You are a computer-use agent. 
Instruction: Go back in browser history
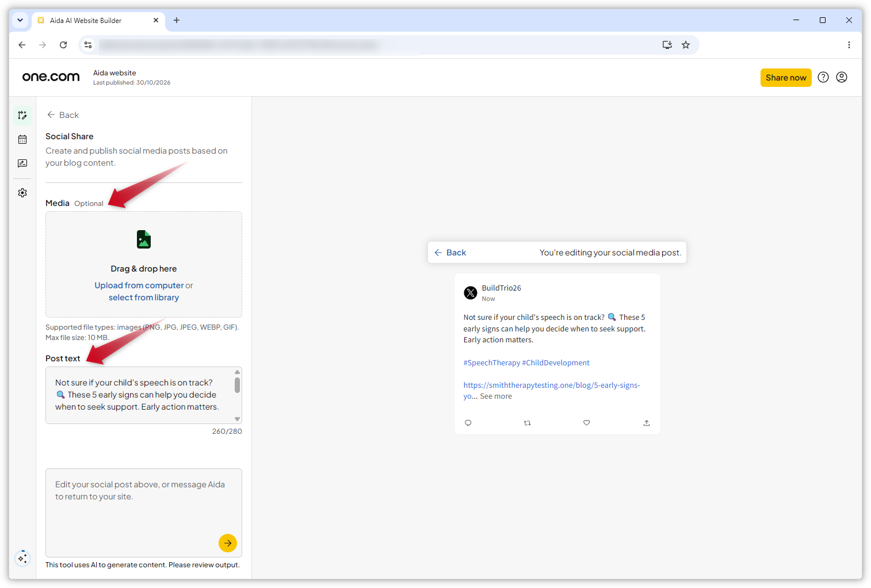22,45
